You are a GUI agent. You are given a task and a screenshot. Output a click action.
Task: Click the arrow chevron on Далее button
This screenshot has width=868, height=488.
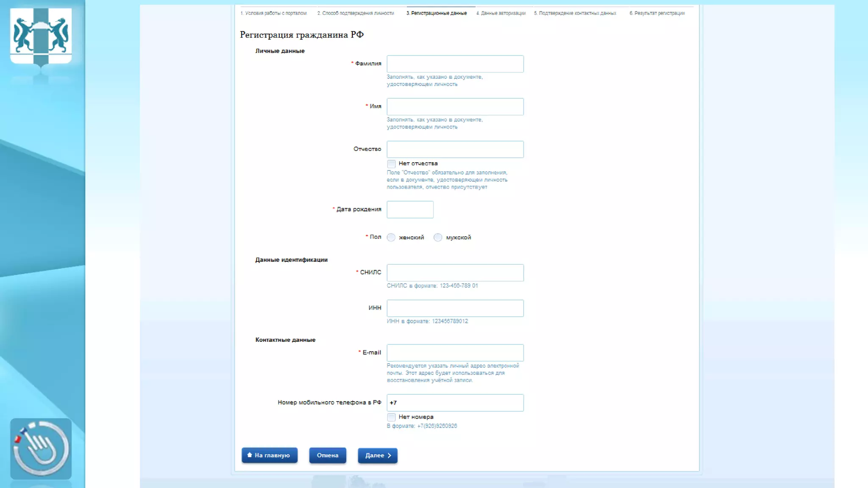point(389,455)
